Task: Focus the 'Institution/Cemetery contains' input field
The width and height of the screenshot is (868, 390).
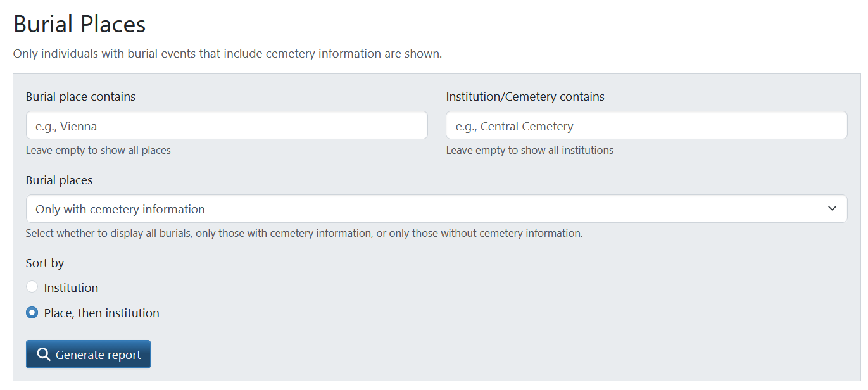Action: tap(646, 125)
